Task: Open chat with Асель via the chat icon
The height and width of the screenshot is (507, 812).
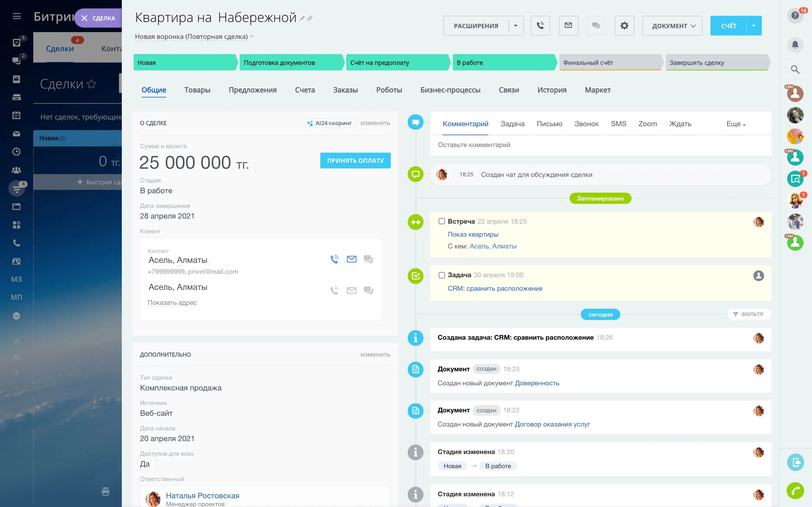Action: 369,259
